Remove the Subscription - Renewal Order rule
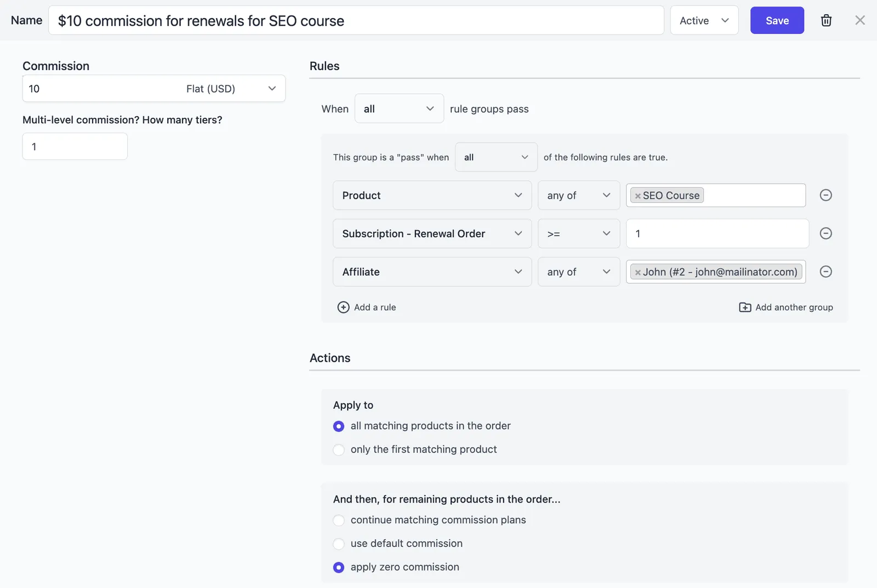The width and height of the screenshot is (877, 588). [825, 233]
